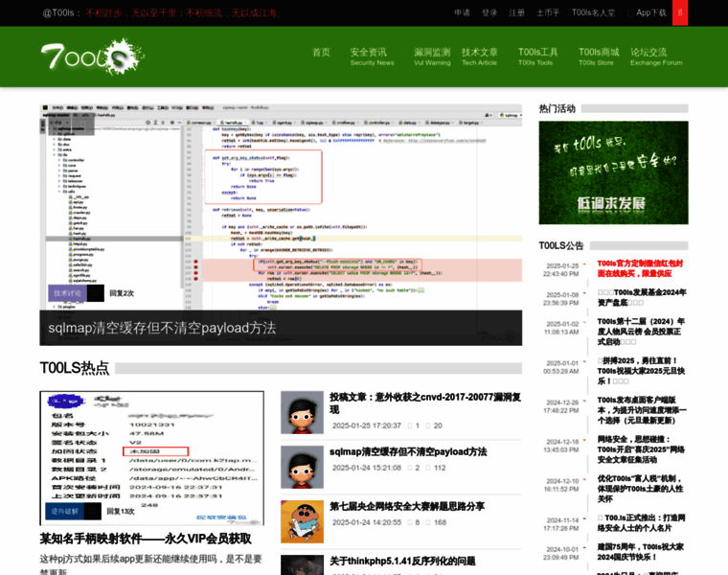728x575 pixels.
Task: Open announcement 建国75周年 国庆节快乐
Action: [x=640, y=552]
